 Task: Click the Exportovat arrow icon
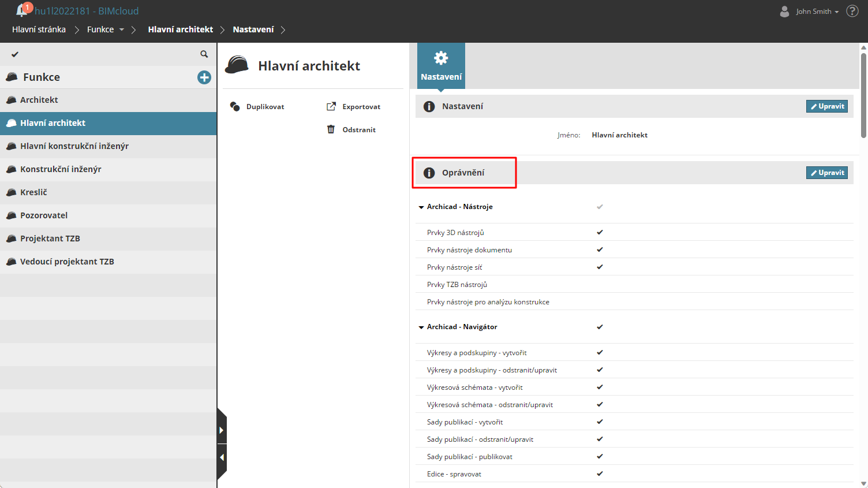coord(331,106)
